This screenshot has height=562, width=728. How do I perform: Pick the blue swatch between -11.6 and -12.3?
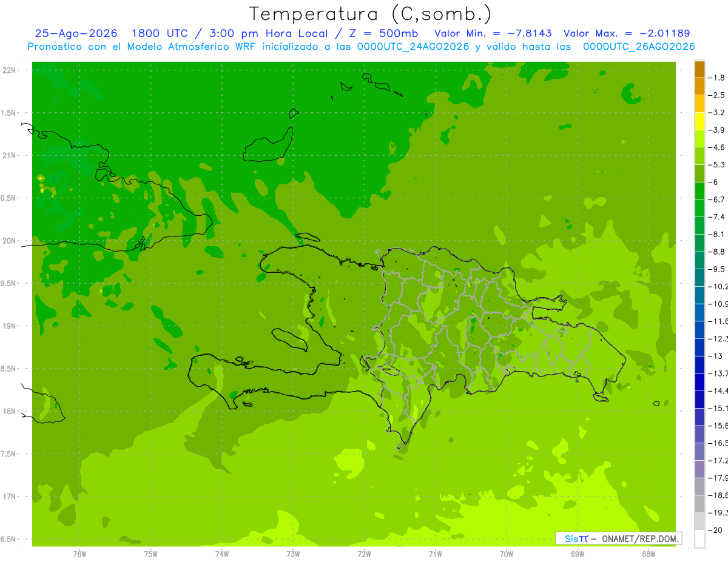tap(699, 330)
